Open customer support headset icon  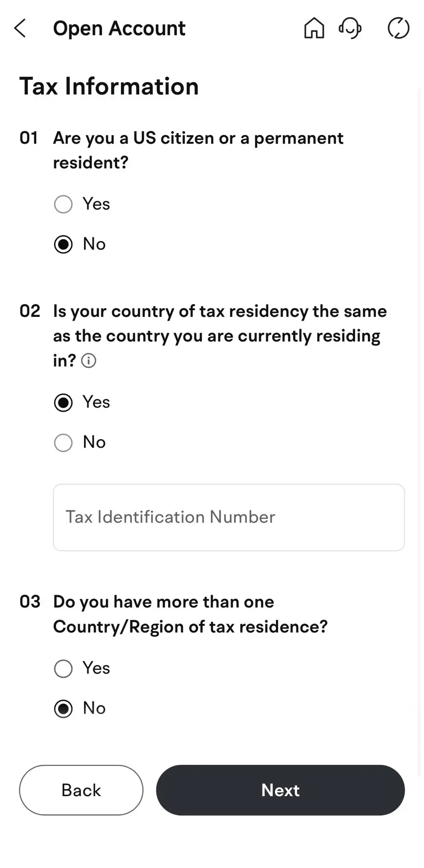pyautogui.click(x=350, y=28)
